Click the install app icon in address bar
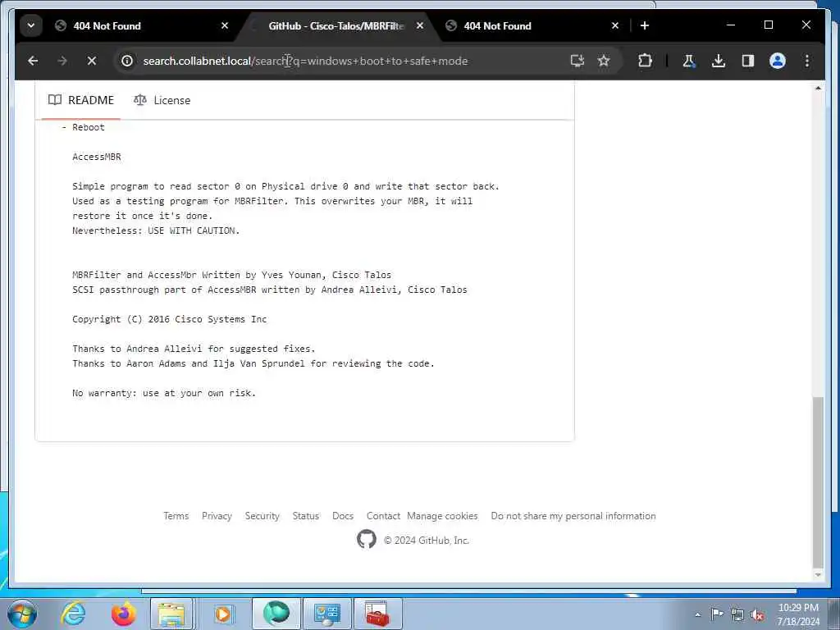 point(577,61)
